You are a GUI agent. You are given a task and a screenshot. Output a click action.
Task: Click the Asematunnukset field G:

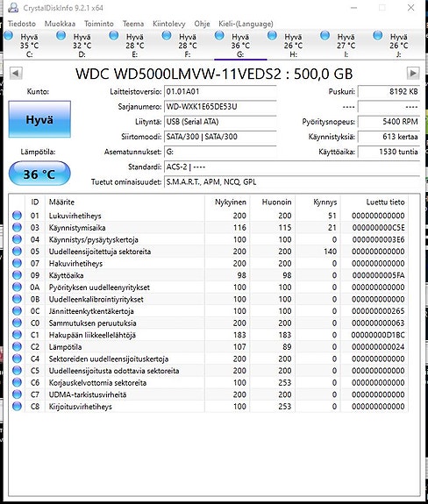tap(220, 152)
